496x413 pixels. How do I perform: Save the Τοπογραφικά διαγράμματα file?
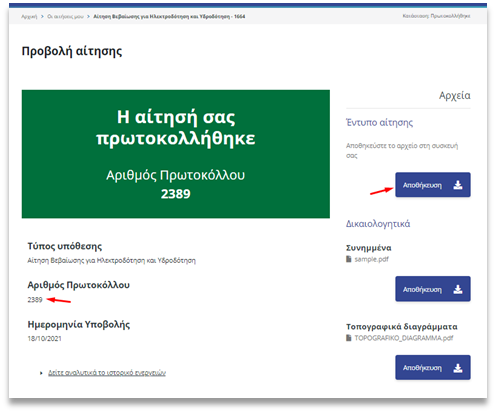pos(433,367)
